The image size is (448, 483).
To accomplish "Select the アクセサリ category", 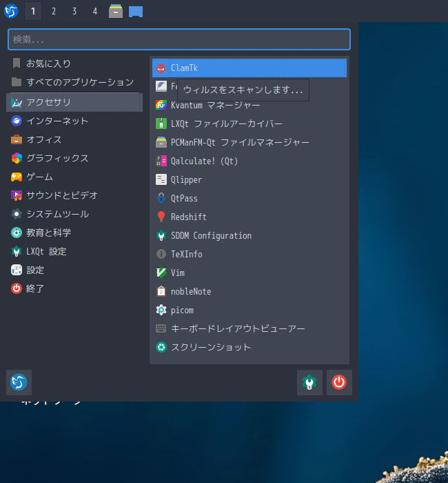I will click(x=74, y=102).
